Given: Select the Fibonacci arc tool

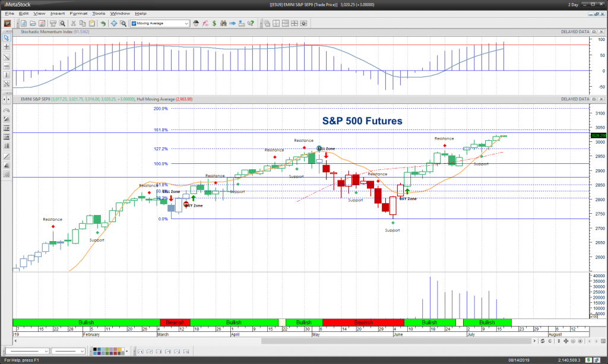Looking at the screenshot, I should pyautogui.click(x=6, y=110).
